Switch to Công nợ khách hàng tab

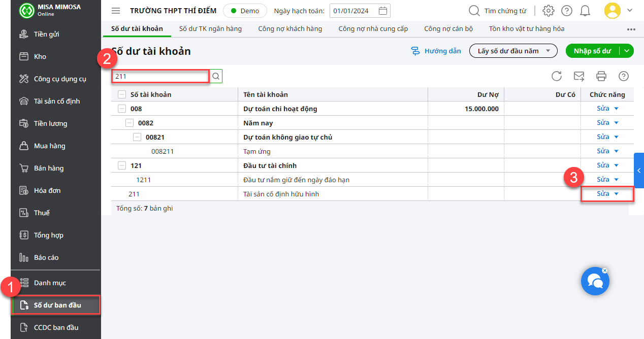click(290, 28)
